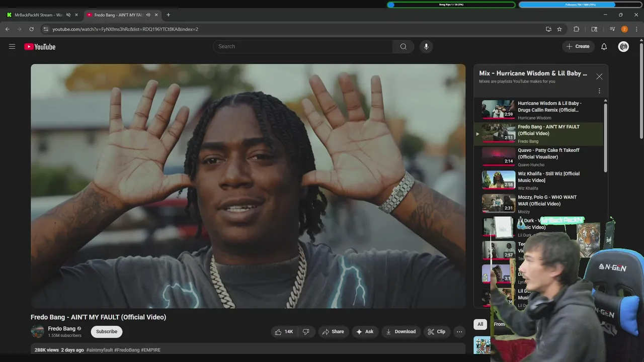Go back with browser back arrow
644x362 pixels.
8,29
